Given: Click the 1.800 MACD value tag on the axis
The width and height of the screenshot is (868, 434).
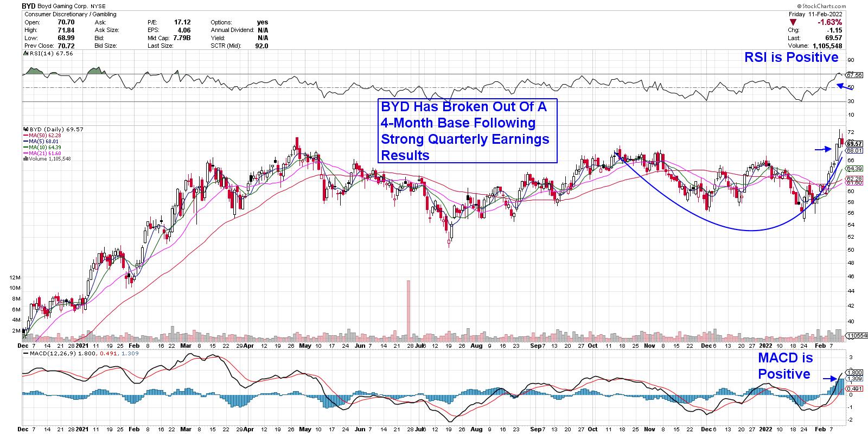Looking at the screenshot, I should click(854, 373).
